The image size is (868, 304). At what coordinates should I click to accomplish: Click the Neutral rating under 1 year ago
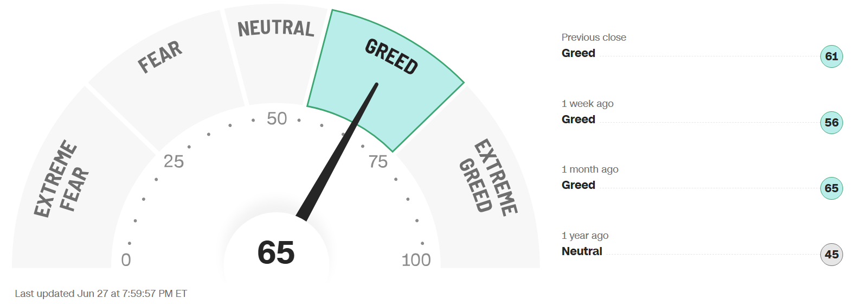click(582, 251)
